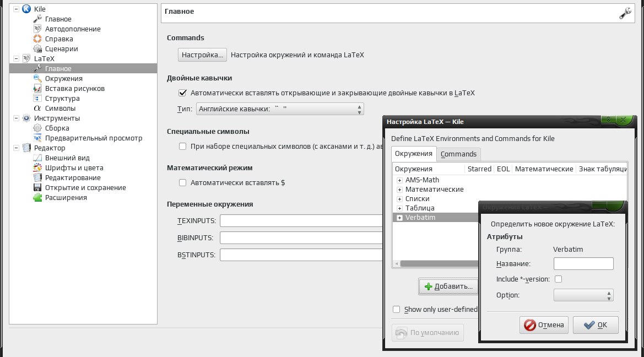The width and height of the screenshot is (644, 357).
Task: Enable the special characters typing checkbox
Action: (x=183, y=146)
